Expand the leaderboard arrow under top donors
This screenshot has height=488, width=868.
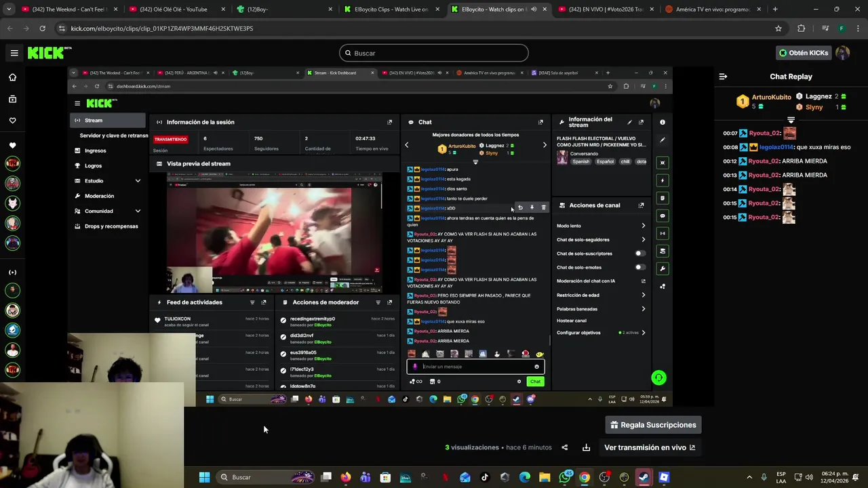pyautogui.click(x=791, y=120)
